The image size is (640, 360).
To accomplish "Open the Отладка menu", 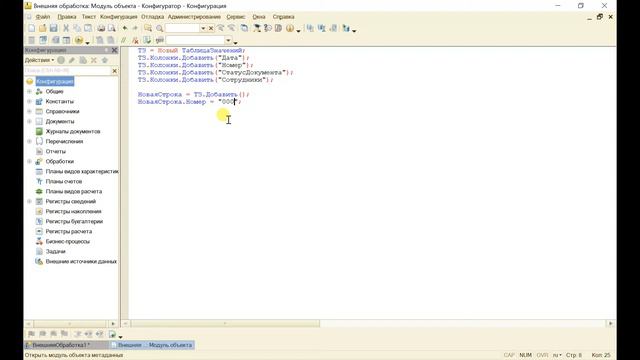I will pos(152,17).
